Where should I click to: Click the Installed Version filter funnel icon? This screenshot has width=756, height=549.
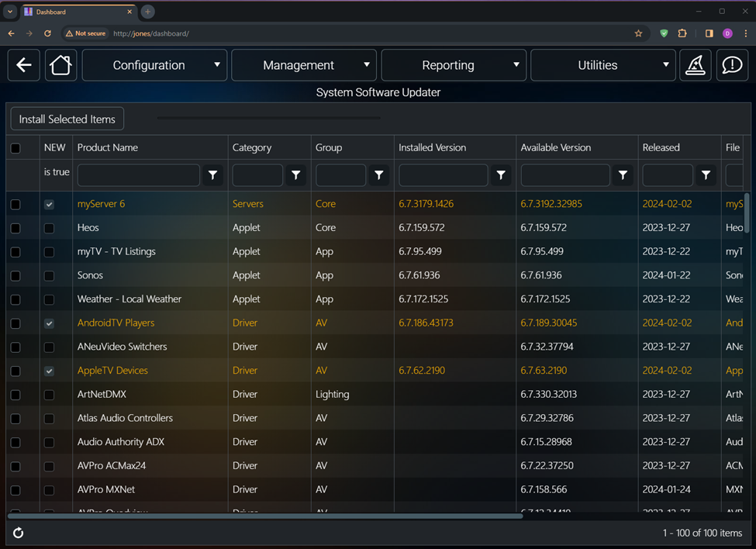(x=501, y=175)
